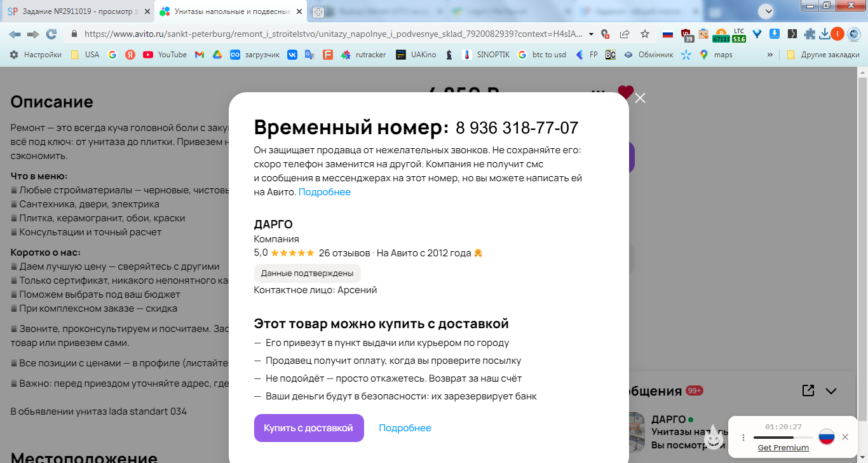
Task: Click the site lock icon in the address bar
Action: [x=74, y=34]
